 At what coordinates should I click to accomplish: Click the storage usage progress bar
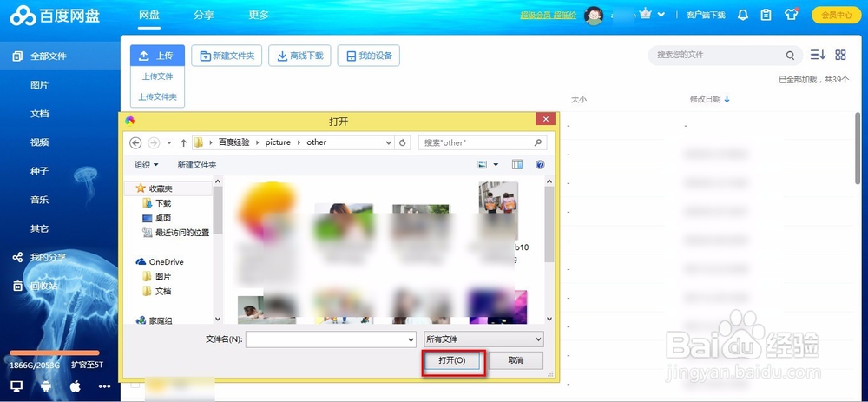pyautogui.click(x=54, y=353)
